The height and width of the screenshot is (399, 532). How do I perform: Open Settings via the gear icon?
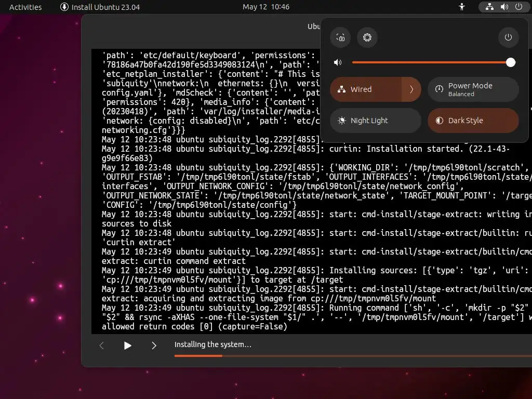[x=367, y=37]
